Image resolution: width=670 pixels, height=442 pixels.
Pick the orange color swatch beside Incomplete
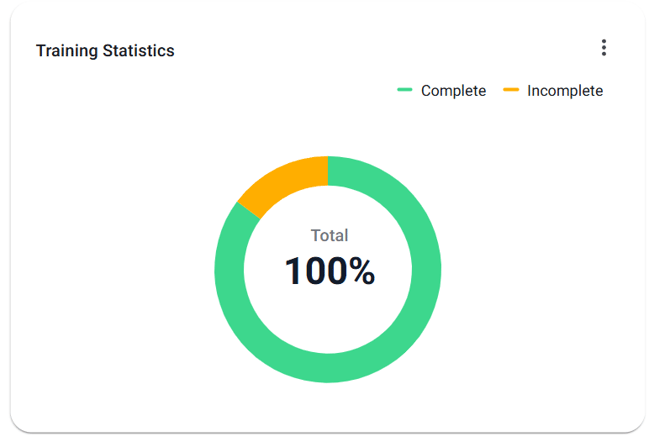pyautogui.click(x=511, y=90)
